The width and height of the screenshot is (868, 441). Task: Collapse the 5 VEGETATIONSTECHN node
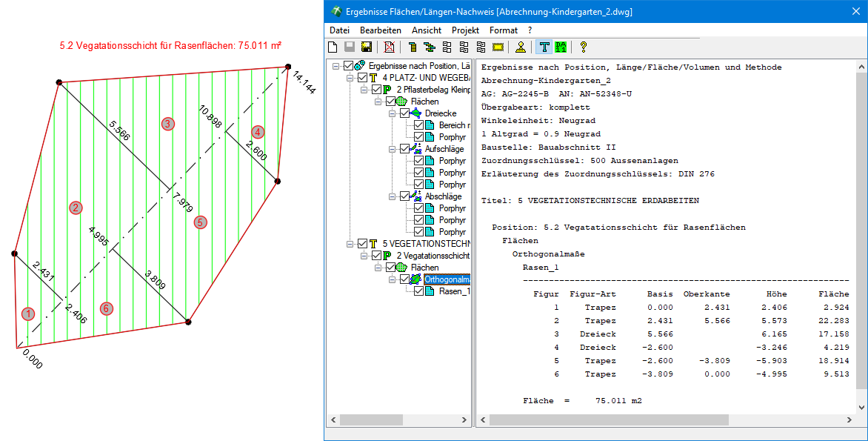[x=350, y=244]
